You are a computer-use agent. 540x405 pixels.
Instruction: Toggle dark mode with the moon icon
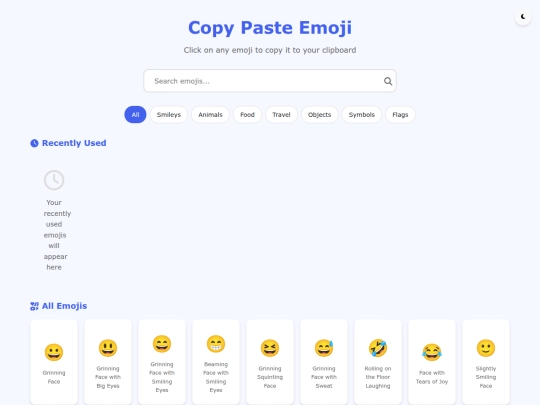coord(523,17)
